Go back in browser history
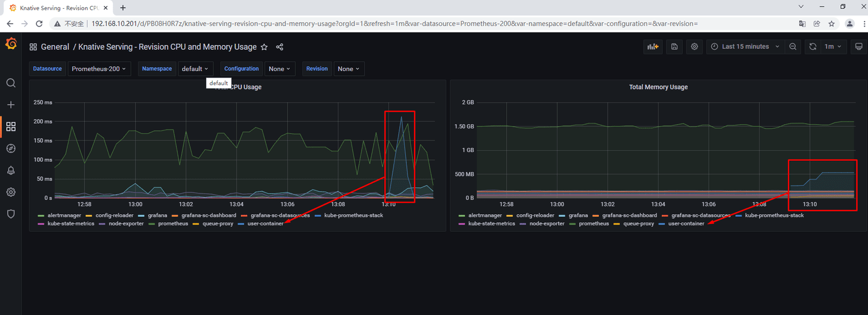This screenshot has width=868, height=315. [x=10, y=24]
